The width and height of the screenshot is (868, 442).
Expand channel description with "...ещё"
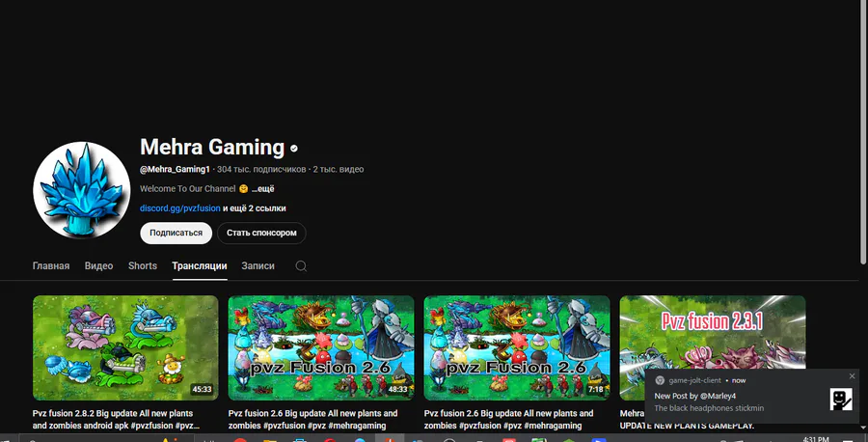(263, 189)
